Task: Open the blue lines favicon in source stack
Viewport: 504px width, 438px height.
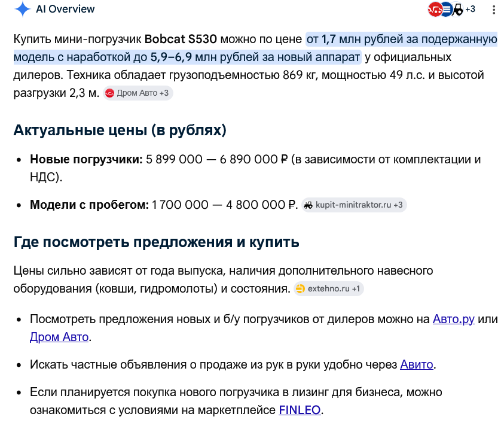Action: (446, 10)
